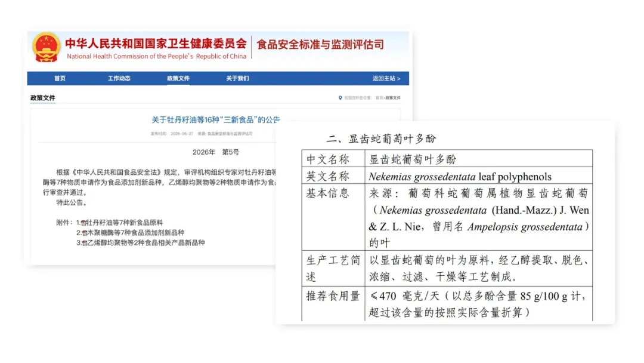Open the 关于我们 navigation item
644x363 pixels.
tap(237, 78)
